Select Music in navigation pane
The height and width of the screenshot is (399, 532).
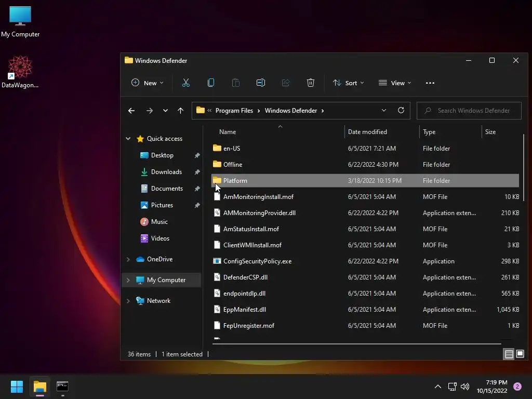(159, 222)
